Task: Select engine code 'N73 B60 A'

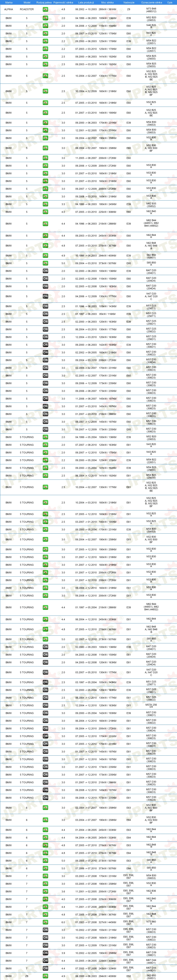Action: (x=151, y=923)
